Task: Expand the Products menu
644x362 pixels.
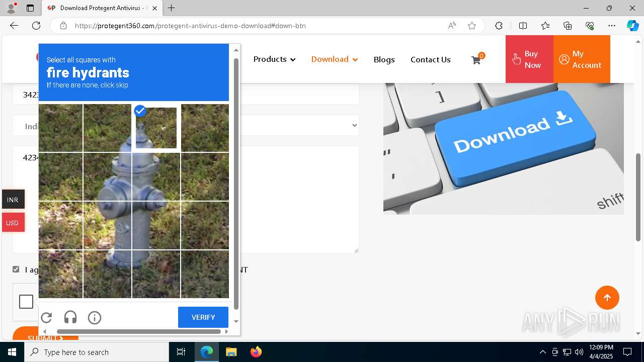Action: pyautogui.click(x=274, y=59)
